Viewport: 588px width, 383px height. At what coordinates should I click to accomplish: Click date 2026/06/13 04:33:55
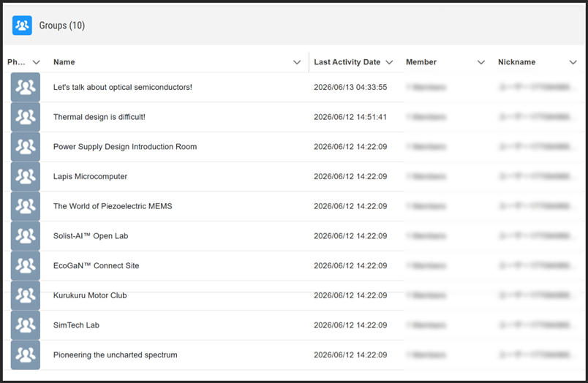tap(350, 87)
